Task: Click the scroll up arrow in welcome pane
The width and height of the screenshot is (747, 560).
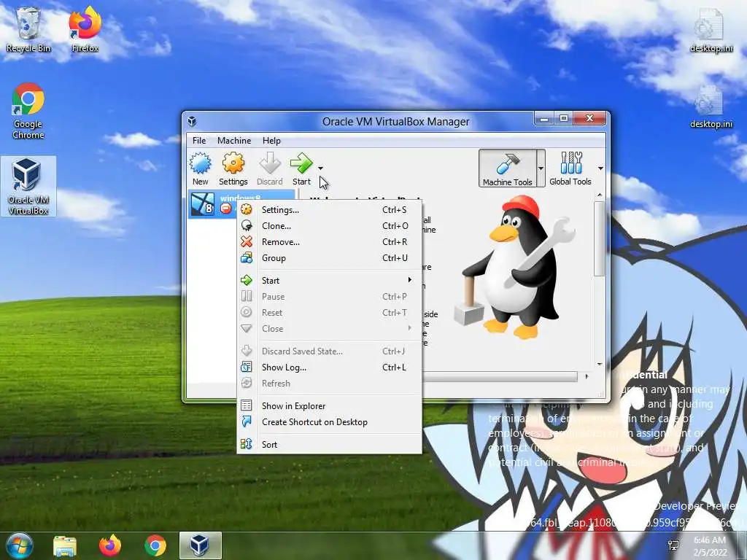Action: point(600,195)
